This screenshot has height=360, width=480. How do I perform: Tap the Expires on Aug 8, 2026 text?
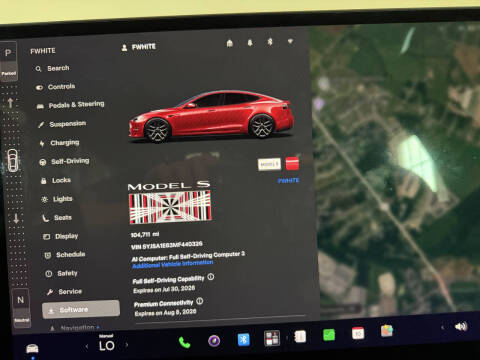[x=166, y=313]
